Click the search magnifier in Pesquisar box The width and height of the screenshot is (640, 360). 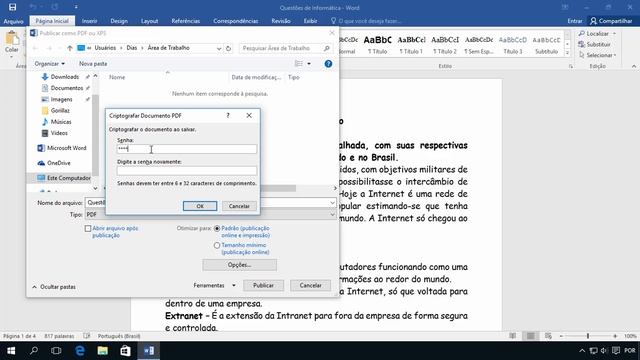coord(327,48)
